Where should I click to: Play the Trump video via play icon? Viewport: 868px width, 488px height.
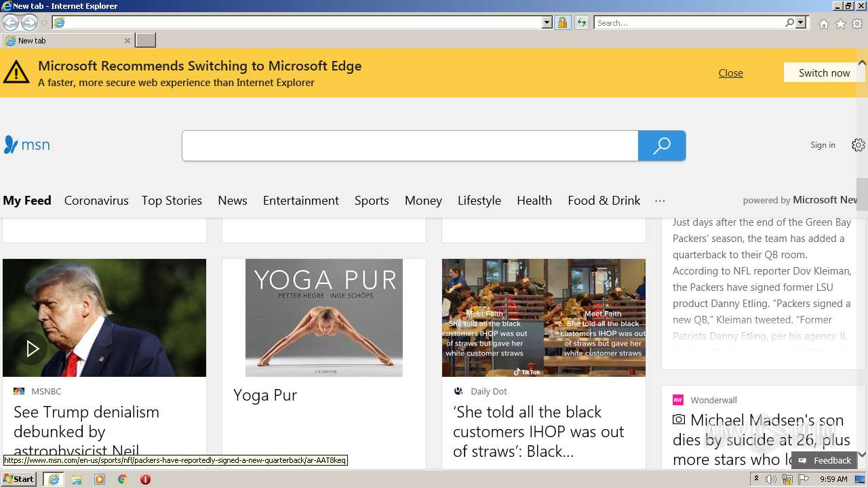pos(31,349)
